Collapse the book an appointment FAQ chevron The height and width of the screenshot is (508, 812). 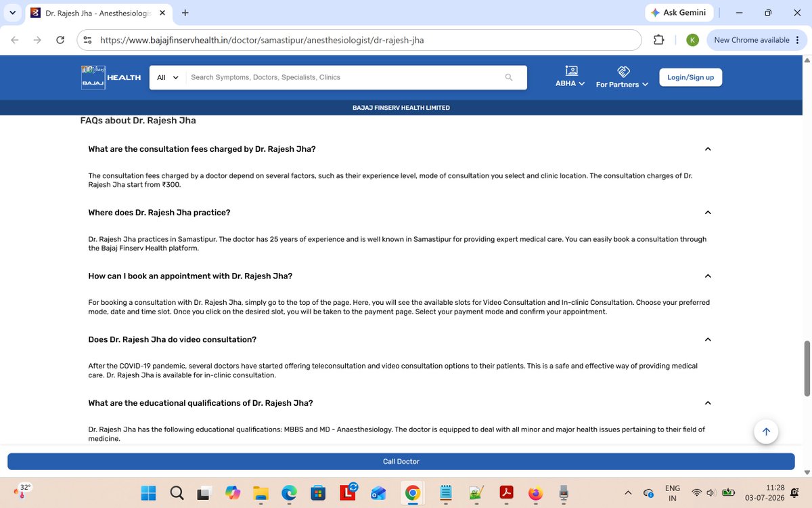[x=708, y=276]
